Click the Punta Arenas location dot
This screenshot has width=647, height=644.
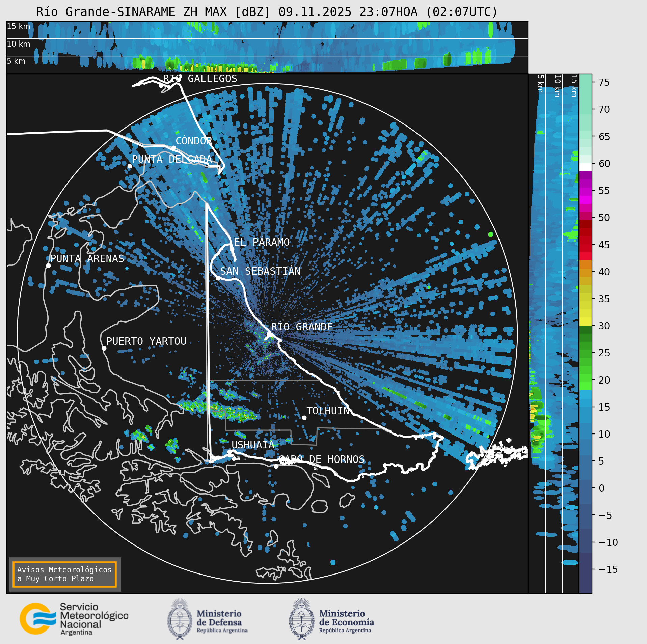coord(48,265)
